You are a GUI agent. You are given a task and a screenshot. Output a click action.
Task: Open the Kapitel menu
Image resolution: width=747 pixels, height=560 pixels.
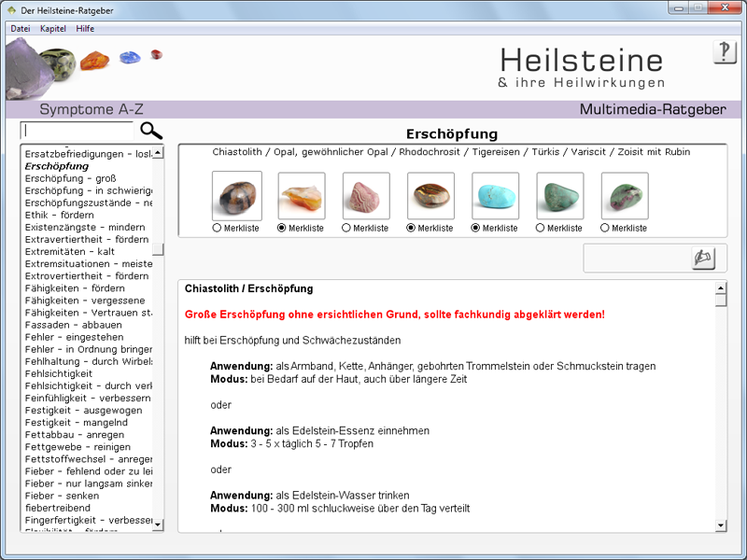click(53, 29)
